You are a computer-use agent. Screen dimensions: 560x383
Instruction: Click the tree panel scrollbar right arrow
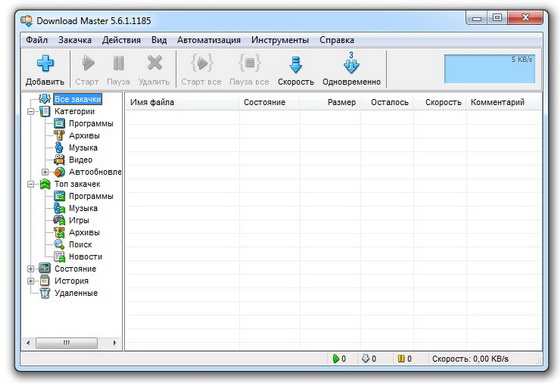coord(114,343)
